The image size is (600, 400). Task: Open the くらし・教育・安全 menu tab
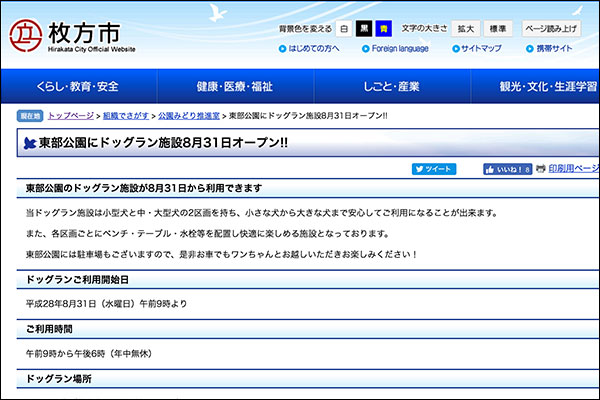pos(77,87)
